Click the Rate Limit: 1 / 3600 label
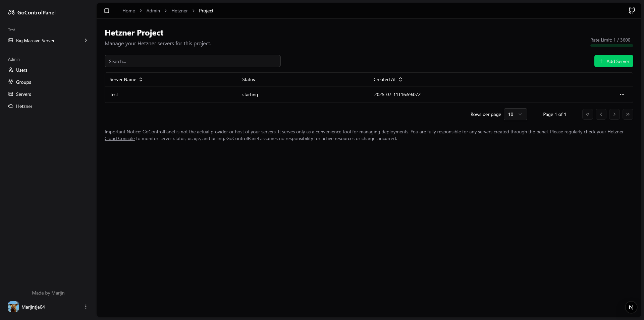Image resolution: width=644 pixels, height=320 pixels. click(610, 40)
